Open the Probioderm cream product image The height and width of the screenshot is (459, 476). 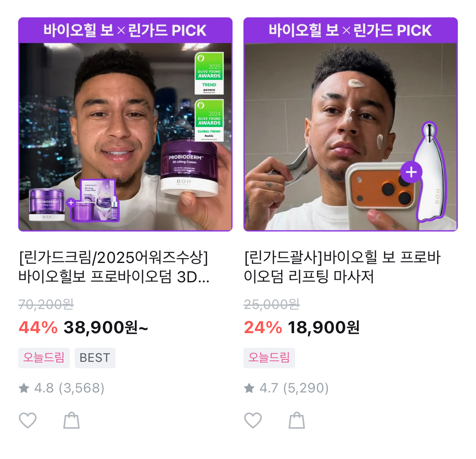[126, 124]
